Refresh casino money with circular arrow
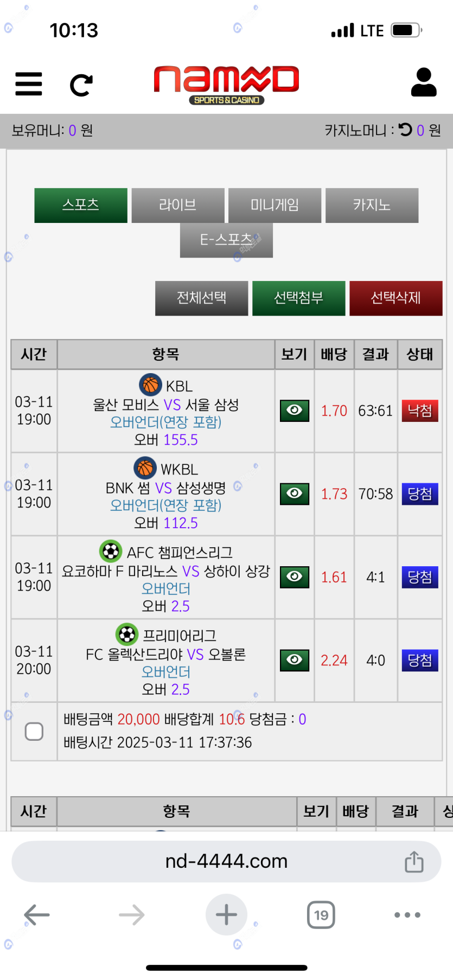This screenshot has height=980, width=453. tap(405, 130)
